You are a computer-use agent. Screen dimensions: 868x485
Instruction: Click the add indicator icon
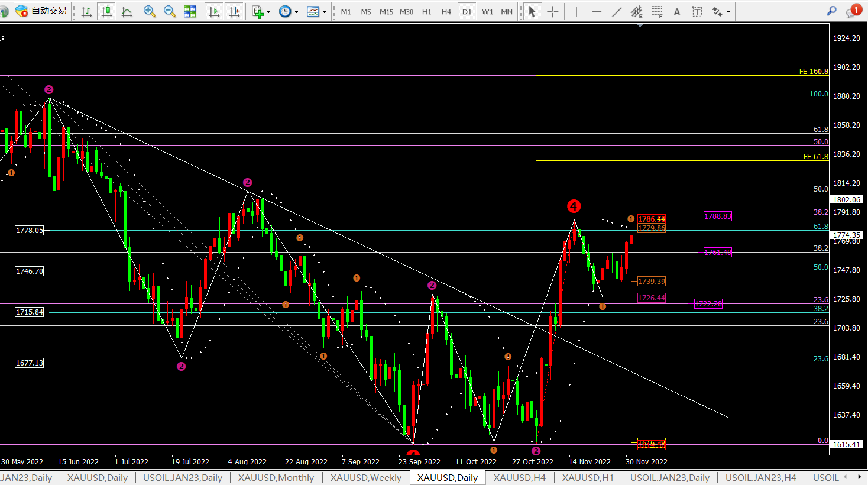tap(257, 11)
